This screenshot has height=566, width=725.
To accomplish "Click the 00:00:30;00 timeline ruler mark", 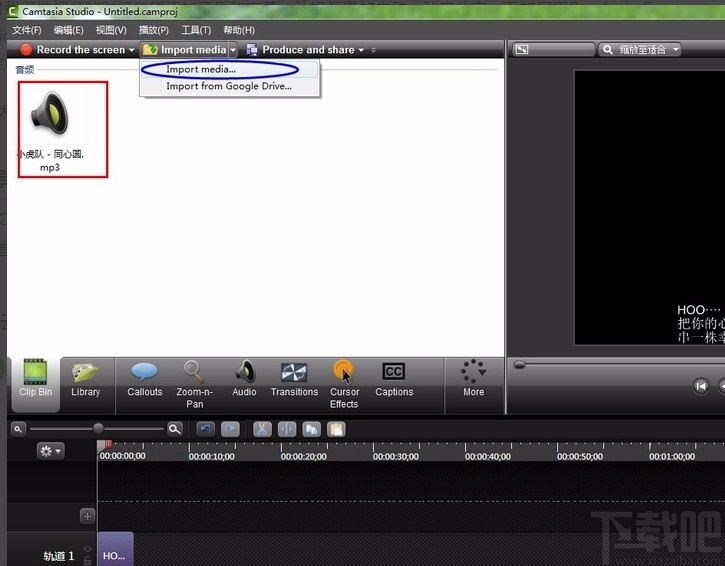I will pyautogui.click(x=396, y=456).
